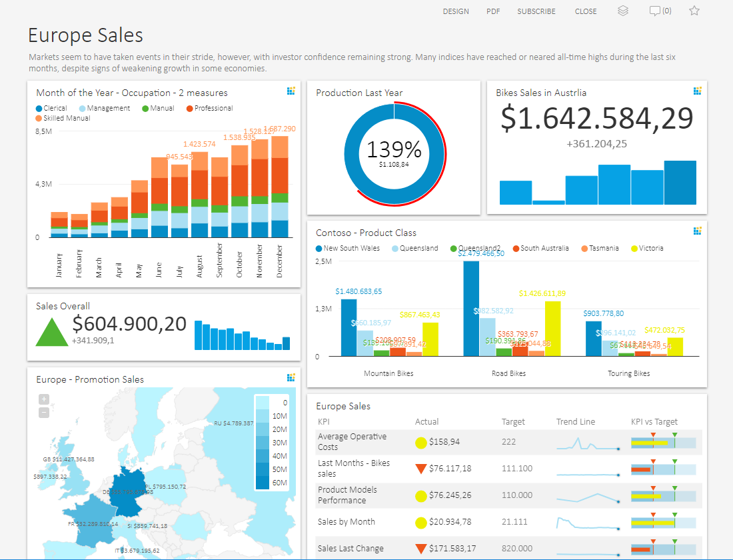Toggle Skilled Manual legend item
This screenshot has height=560, width=733.
[x=63, y=118]
